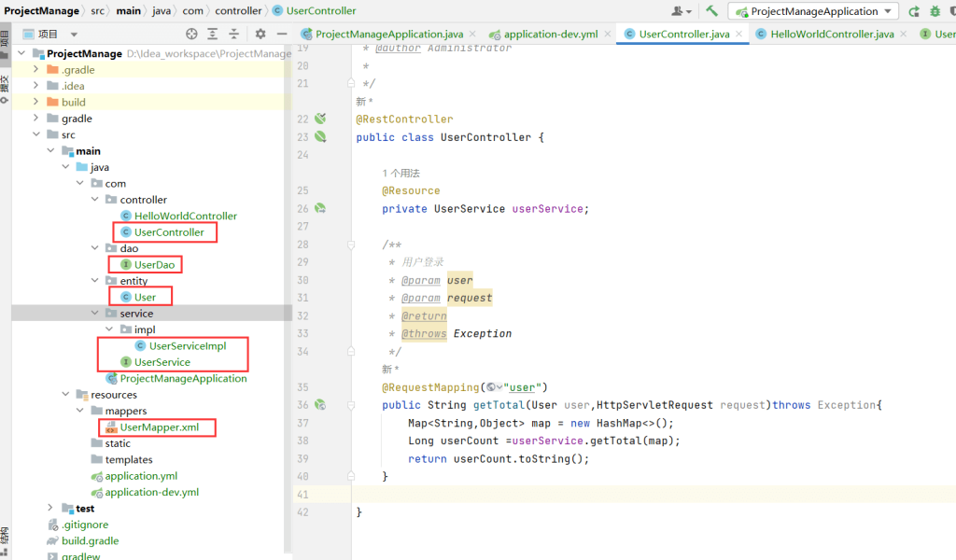
Task: Click the Debug bug icon in toolbar
Action: pyautogui.click(x=935, y=11)
